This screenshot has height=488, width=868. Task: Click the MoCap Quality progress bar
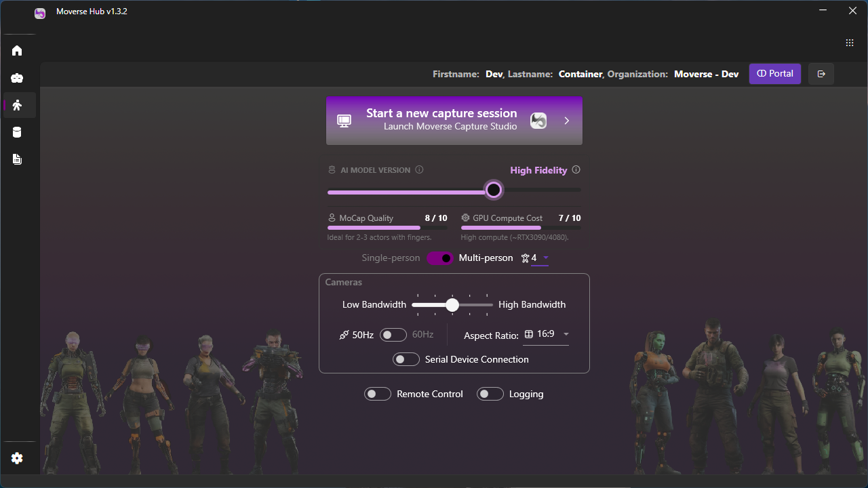tap(387, 228)
